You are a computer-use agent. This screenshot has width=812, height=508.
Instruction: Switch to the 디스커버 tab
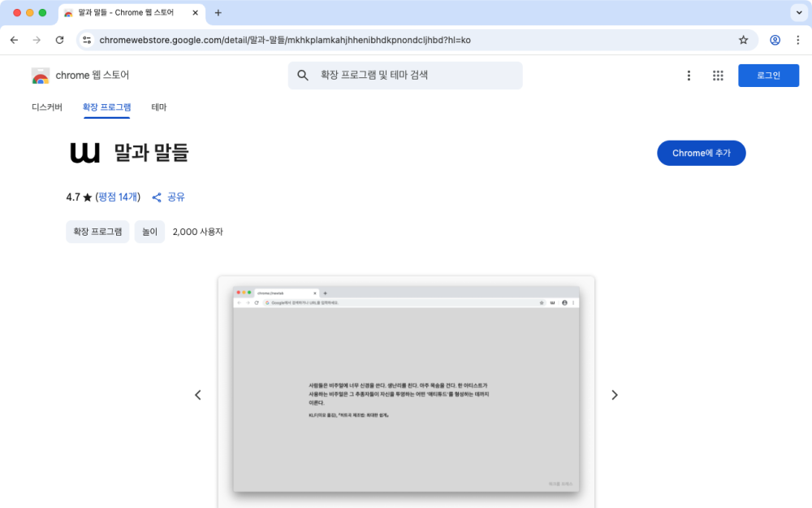tap(47, 107)
